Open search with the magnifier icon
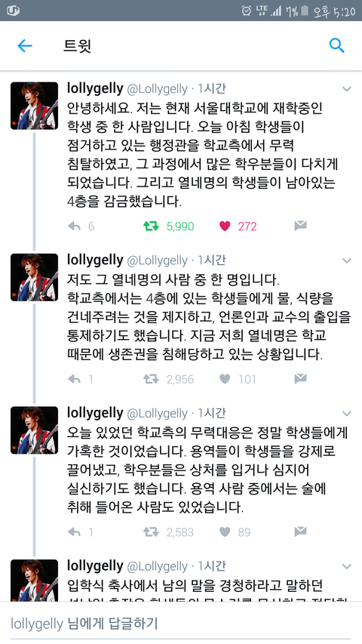Viewport: 362px width, 644px height. click(x=337, y=46)
